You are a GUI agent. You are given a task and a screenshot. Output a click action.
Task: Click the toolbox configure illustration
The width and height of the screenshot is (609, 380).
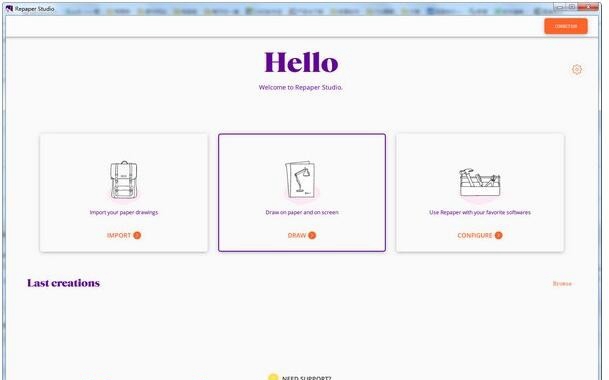point(480,183)
